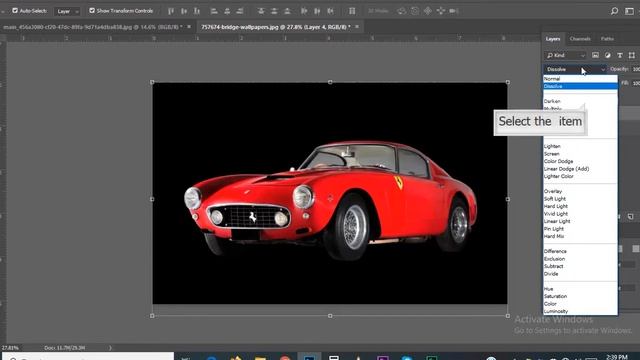The width and height of the screenshot is (640, 360).
Task: Choose Soft Light blend mode
Action: (x=580, y=199)
